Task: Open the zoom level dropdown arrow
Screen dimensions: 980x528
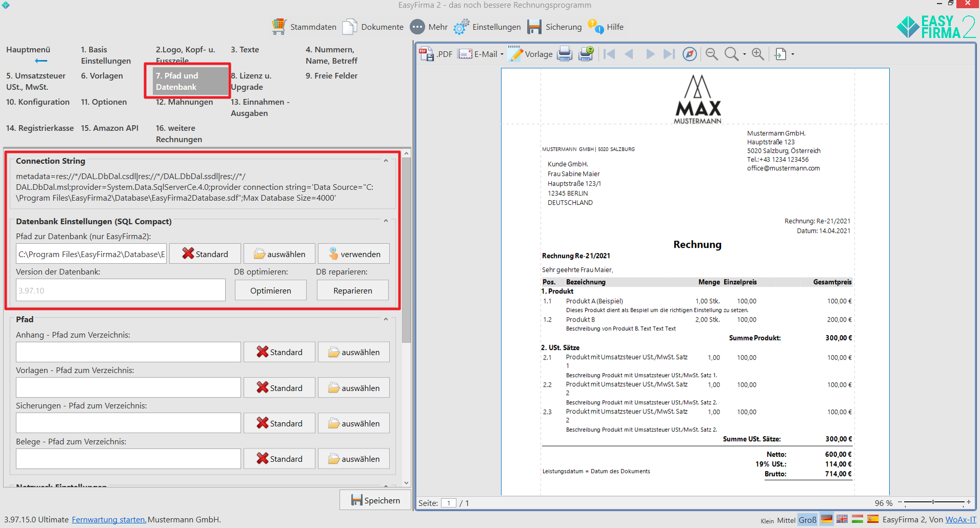Action: coord(745,54)
